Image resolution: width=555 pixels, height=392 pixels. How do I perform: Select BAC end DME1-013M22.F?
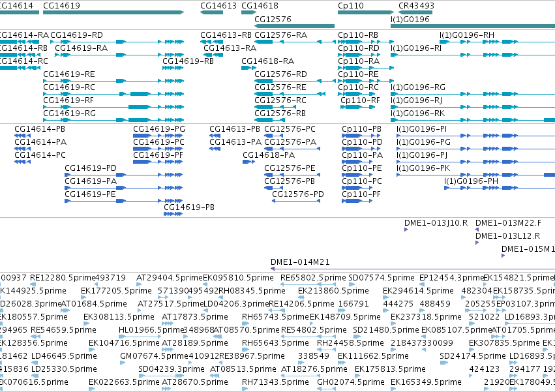(508, 223)
